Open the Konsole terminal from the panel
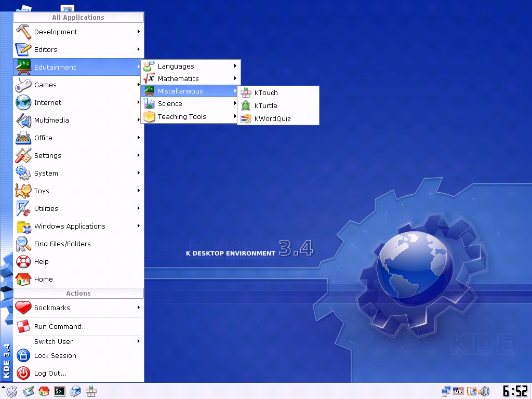This screenshot has width=532, height=399. [60, 392]
